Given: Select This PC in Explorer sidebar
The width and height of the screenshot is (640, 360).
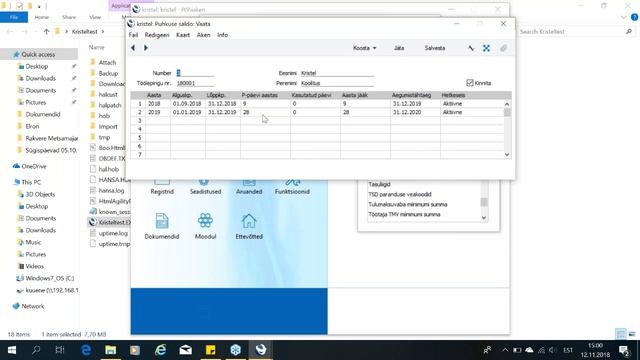Looking at the screenshot, I should pyautogui.click(x=31, y=182).
